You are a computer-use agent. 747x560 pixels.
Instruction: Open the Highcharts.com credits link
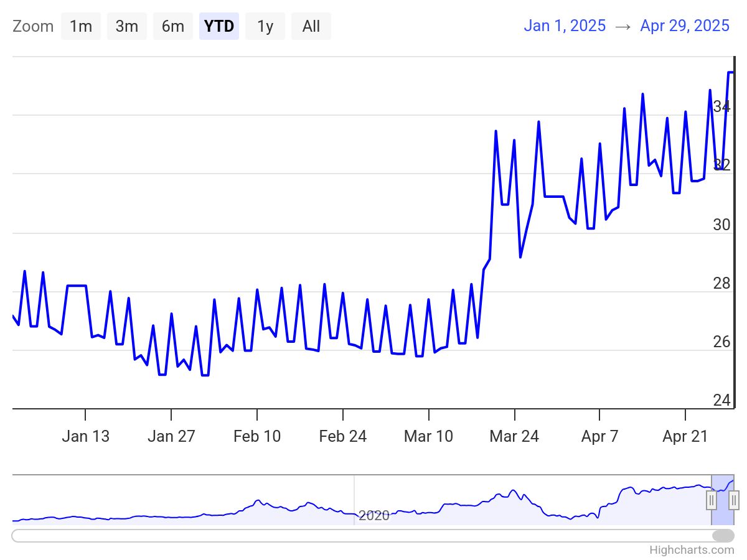pos(692,550)
